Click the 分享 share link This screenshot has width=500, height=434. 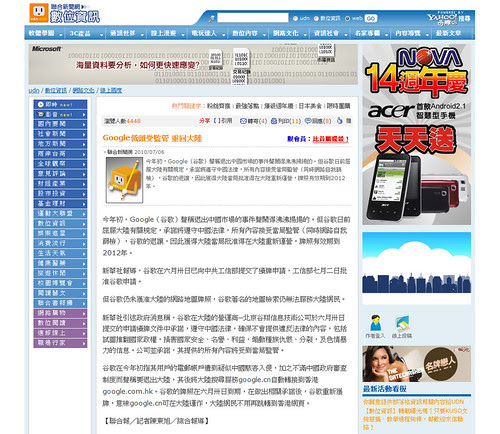tap(204, 121)
